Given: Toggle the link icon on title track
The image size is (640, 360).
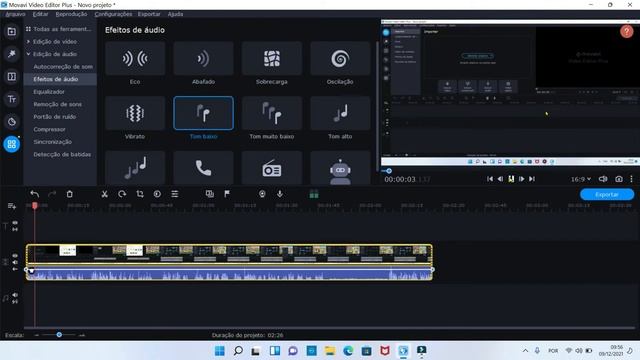Looking at the screenshot, I should point(15,229).
